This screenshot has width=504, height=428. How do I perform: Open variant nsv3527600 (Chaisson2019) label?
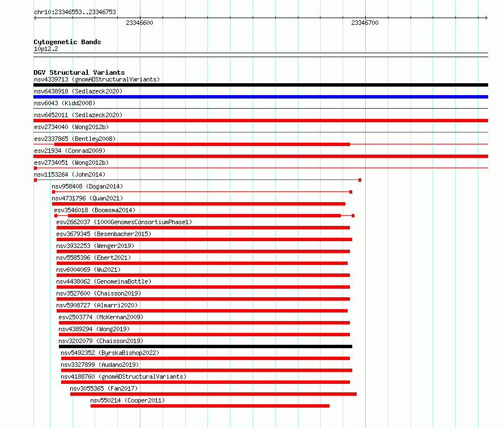99,293
